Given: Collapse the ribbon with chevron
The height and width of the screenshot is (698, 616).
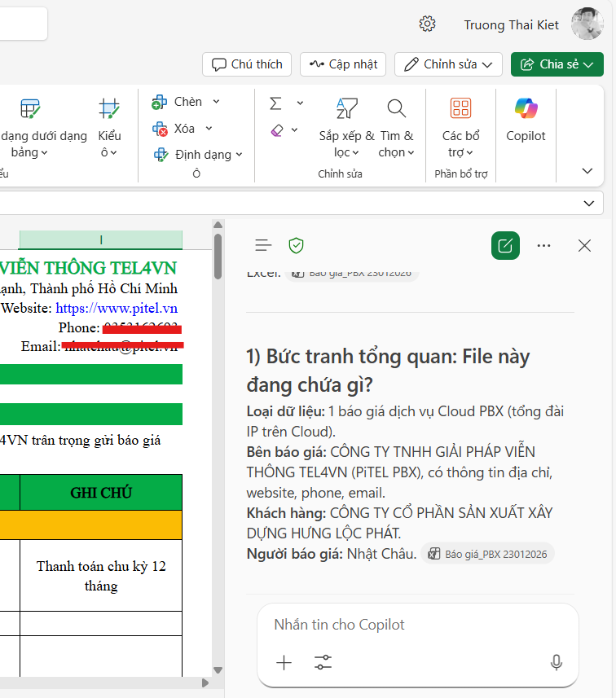Looking at the screenshot, I should pos(587,171).
